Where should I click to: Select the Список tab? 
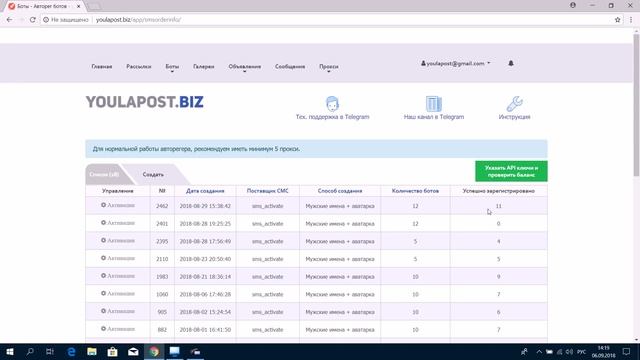[x=104, y=175]
